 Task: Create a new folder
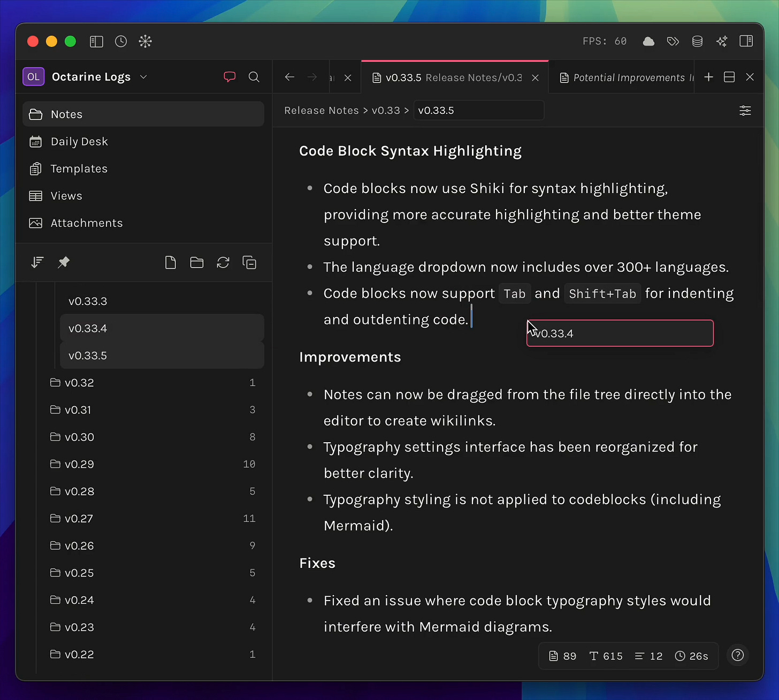click(197, 263)
